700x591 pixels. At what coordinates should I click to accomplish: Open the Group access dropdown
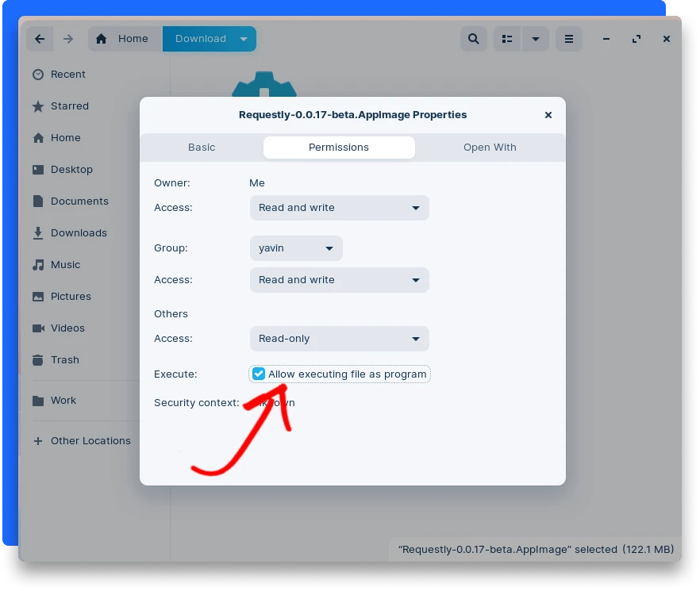point(340,280)
